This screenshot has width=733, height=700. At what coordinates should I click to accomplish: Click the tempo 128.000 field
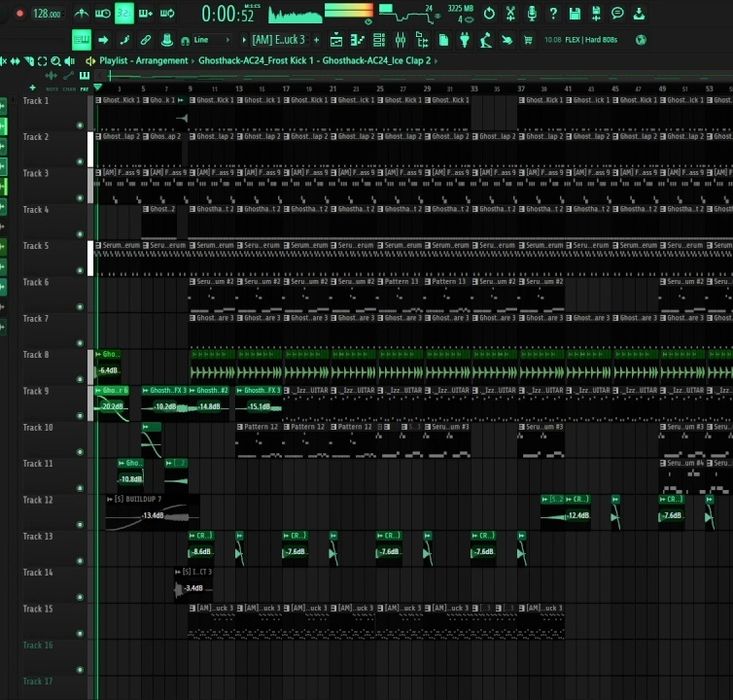47,14
